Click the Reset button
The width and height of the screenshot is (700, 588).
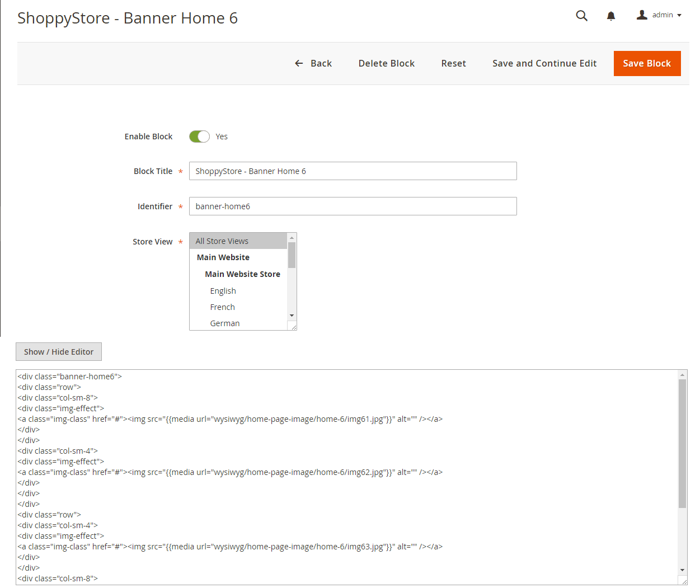[x=453, y=63]
